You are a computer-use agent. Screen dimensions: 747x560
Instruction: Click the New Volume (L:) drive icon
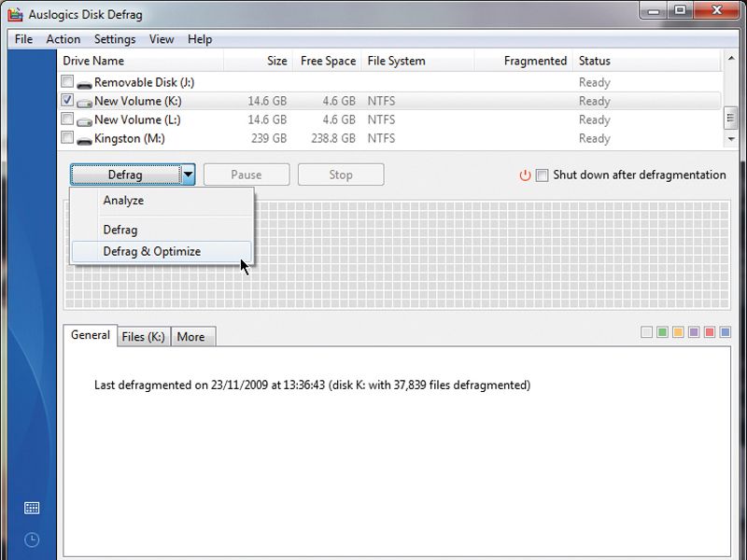coord(87,119)
